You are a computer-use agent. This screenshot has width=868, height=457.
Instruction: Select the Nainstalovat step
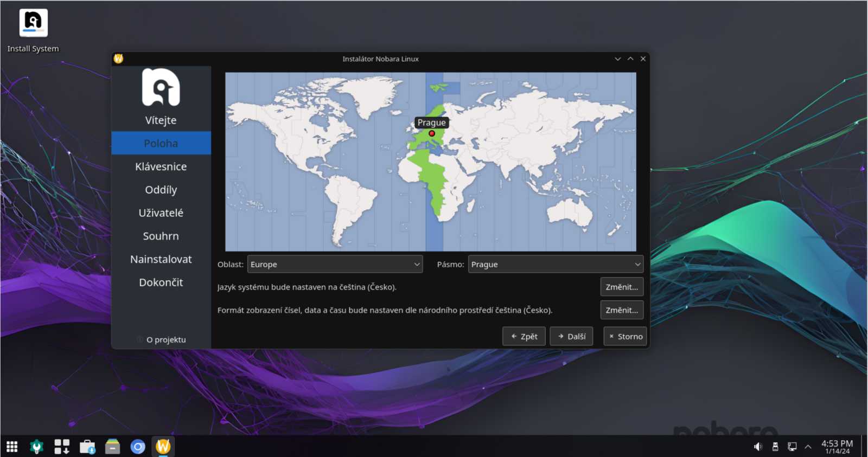click(161, 259)
